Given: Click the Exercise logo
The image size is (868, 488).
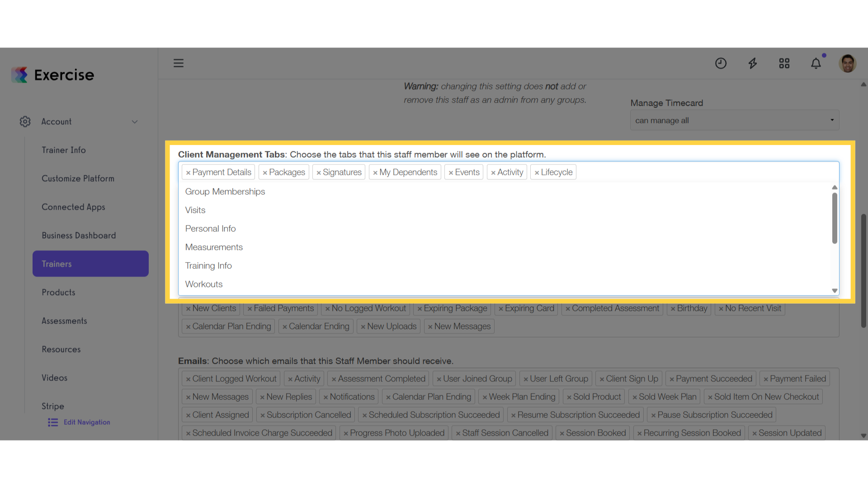Looking at the screenshot, I should 53,75.
